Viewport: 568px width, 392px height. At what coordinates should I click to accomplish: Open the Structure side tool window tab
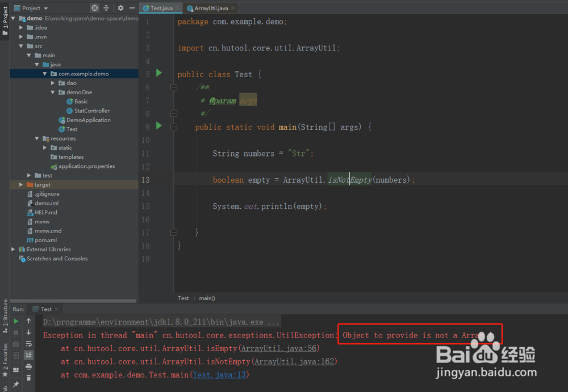point(5,316)
